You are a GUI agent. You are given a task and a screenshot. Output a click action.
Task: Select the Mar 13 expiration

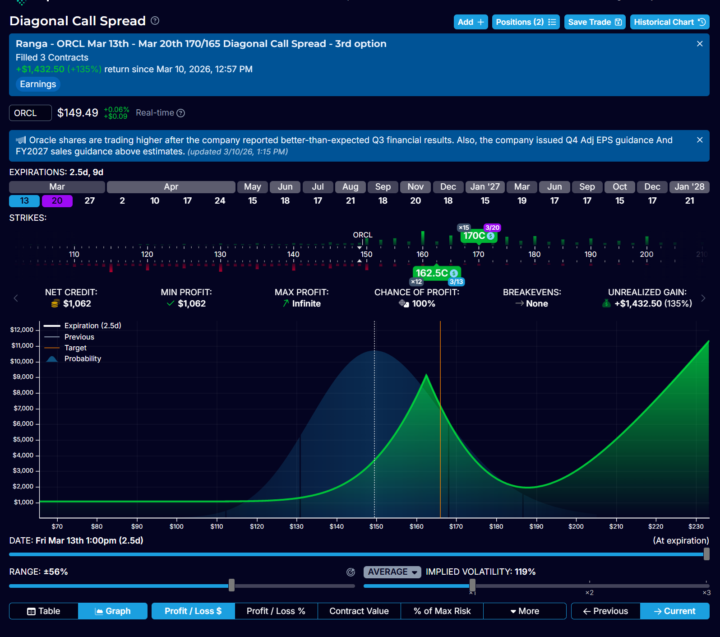tap(24, 201)
